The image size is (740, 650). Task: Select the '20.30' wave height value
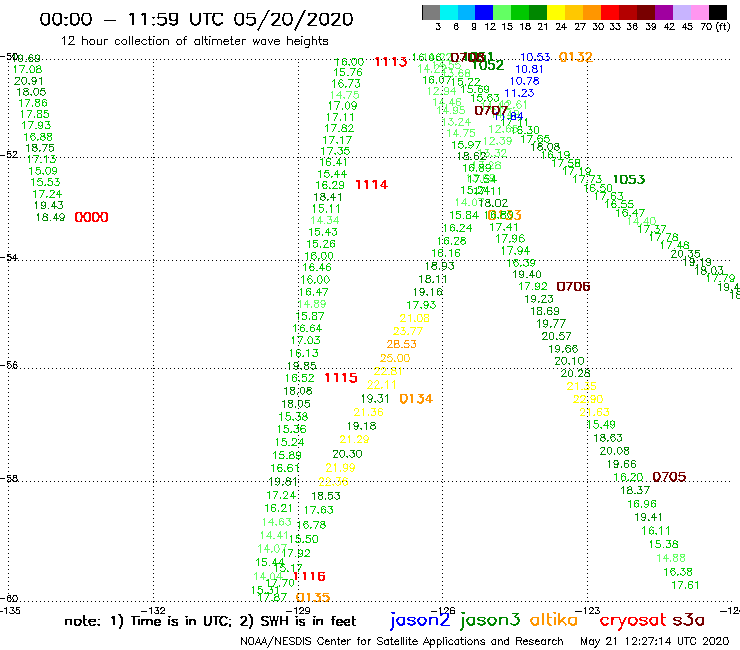tap(347, 454)
